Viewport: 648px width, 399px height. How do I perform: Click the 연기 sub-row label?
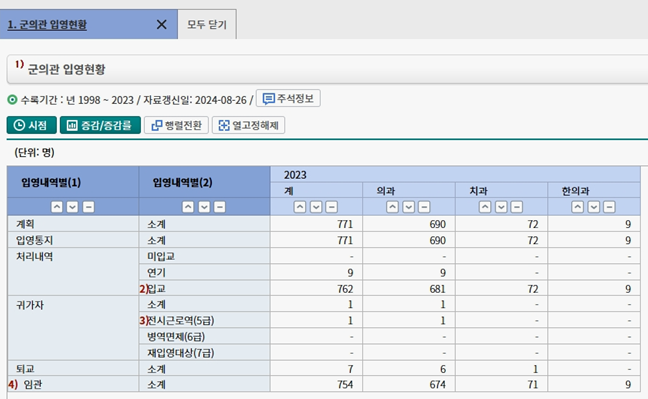[156, 272]
